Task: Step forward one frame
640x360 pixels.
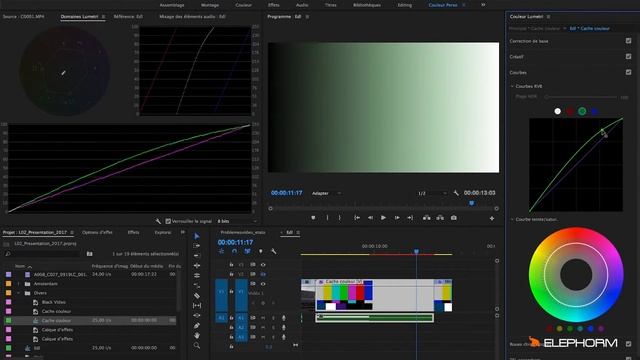Action: click(x=397, y=218)
